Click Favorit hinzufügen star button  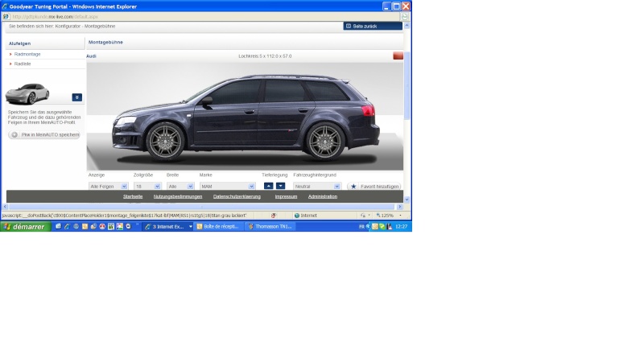[374, 187]
